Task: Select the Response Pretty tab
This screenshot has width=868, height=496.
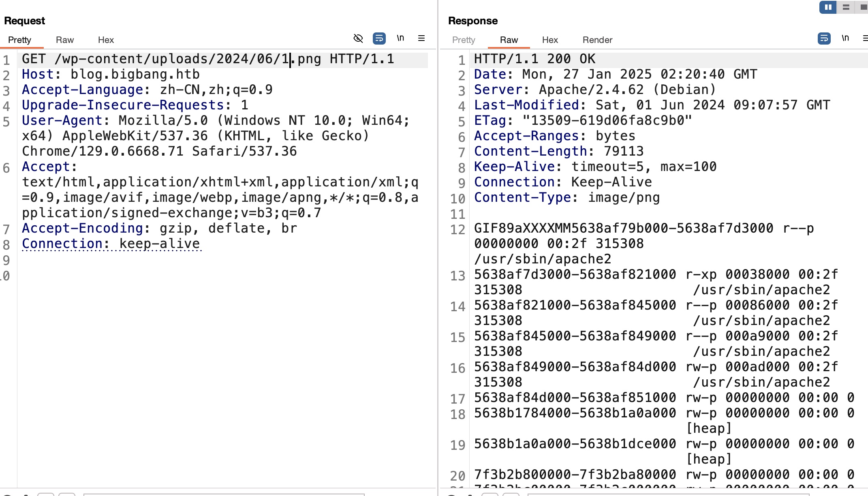Action: (464, 40)
